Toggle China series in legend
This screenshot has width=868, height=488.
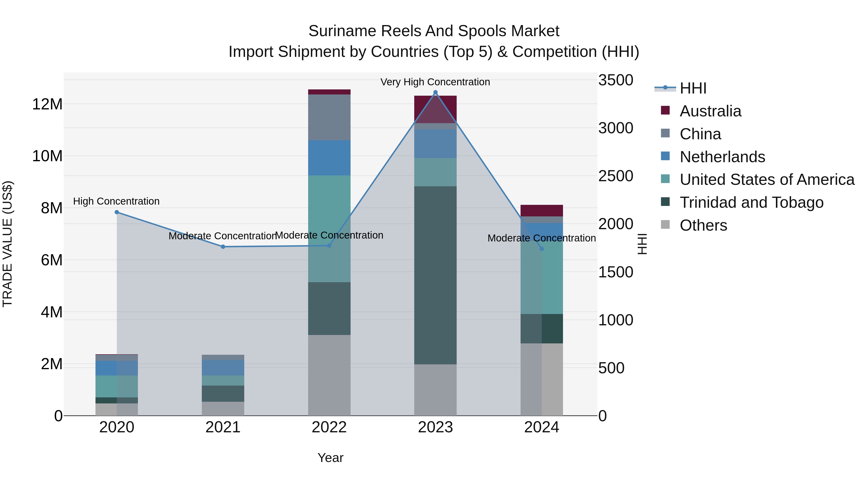(691, 134)
